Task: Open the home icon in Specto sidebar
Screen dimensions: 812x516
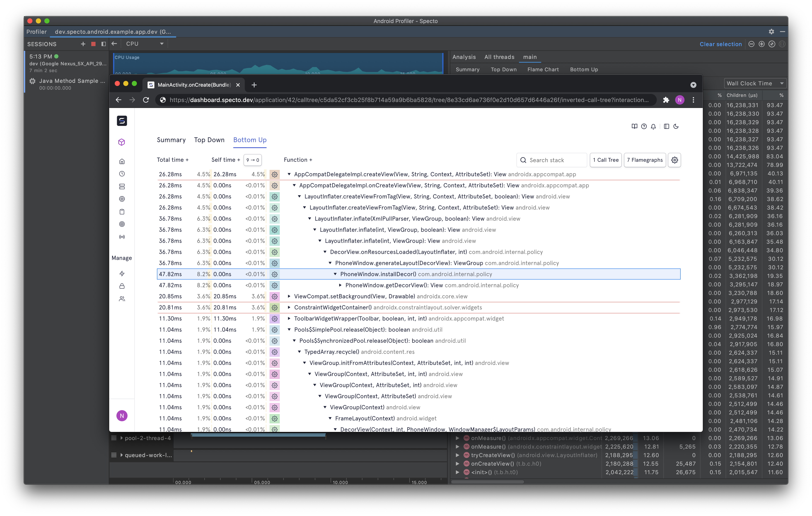Action: point(122,161)
